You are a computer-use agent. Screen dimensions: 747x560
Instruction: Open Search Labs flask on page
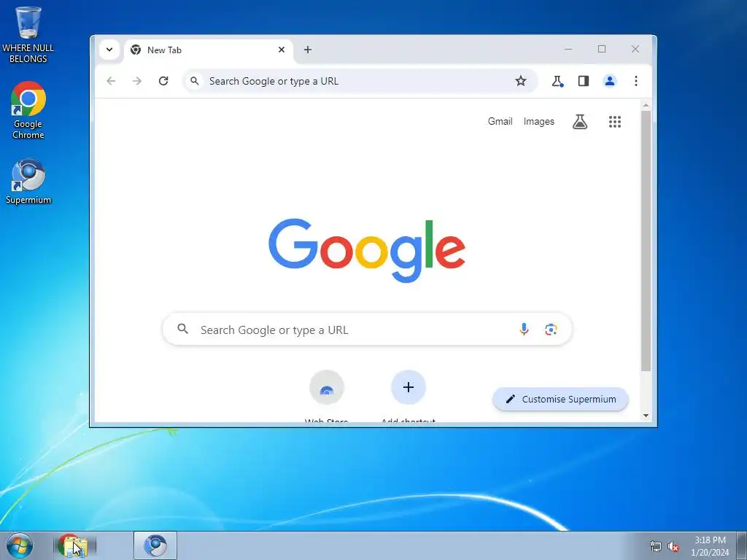click(580, 122)
